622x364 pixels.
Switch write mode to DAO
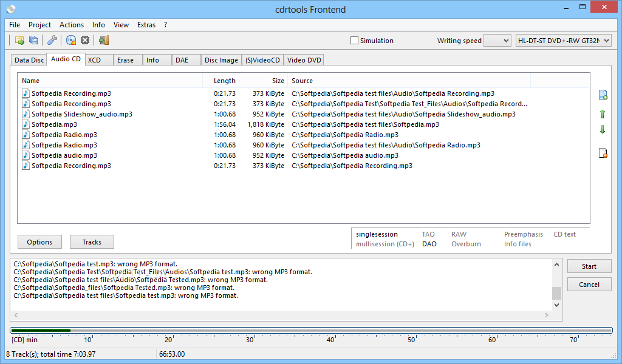[x=429, y=244]
